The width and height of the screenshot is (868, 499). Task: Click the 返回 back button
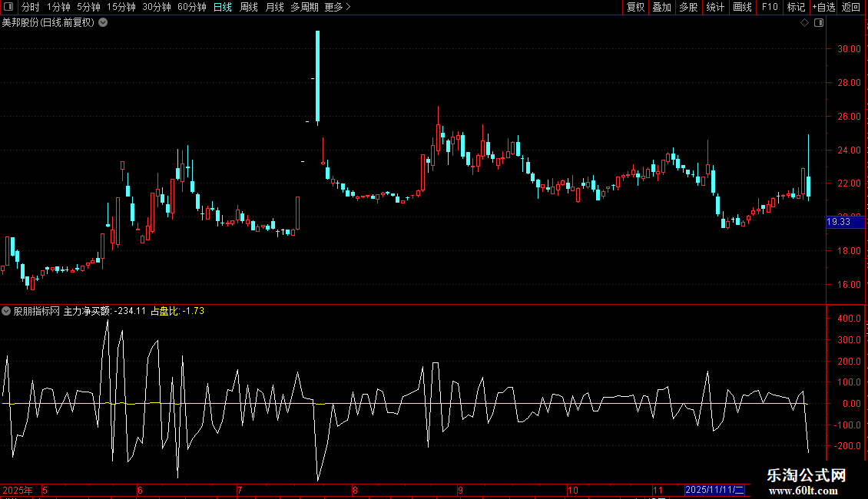click(851, 7)
